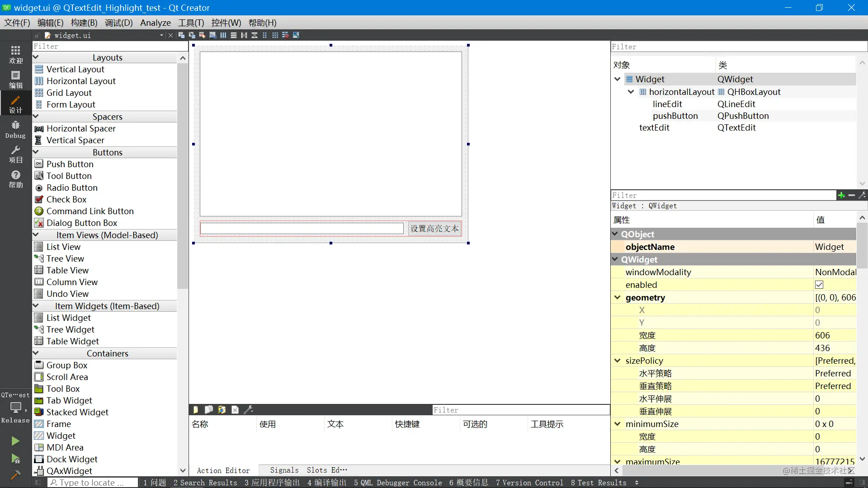Add a dynamic property with the plus icon
Screen dimensions: 868x488
(x=841, y=195)
